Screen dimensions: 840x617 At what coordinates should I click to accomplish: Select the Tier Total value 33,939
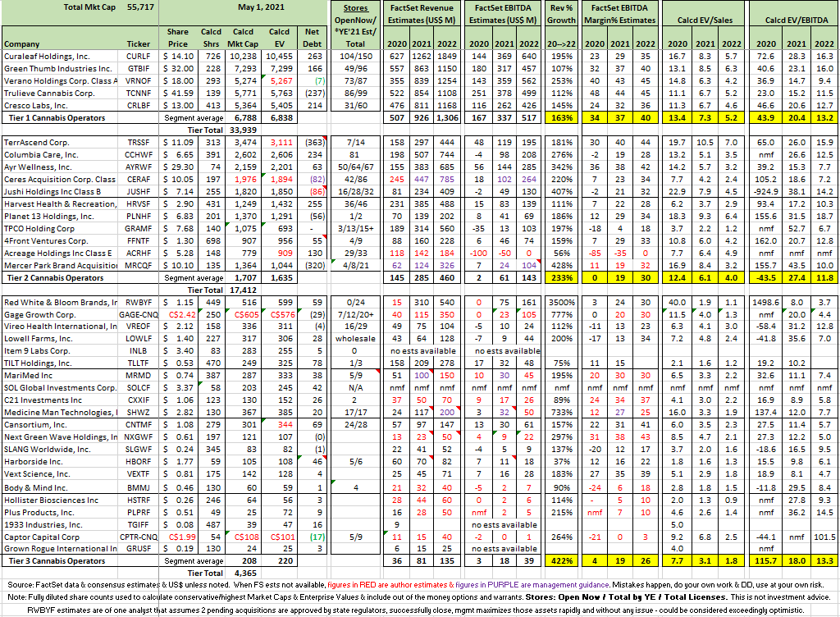point(243,130)
